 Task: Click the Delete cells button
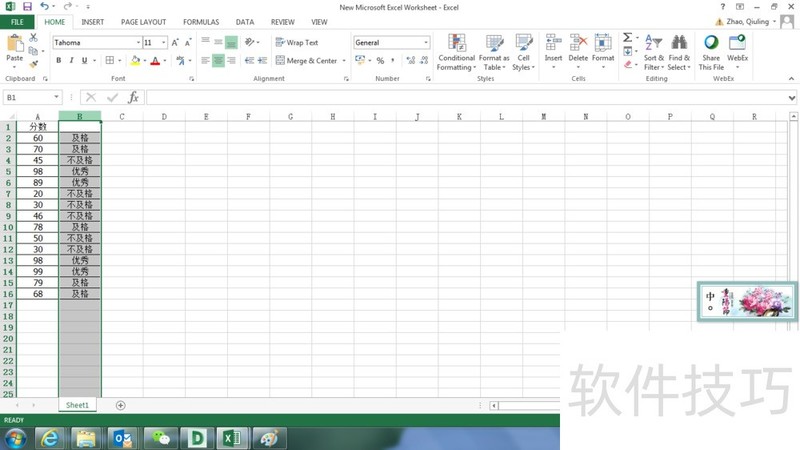tap(578, 52)
